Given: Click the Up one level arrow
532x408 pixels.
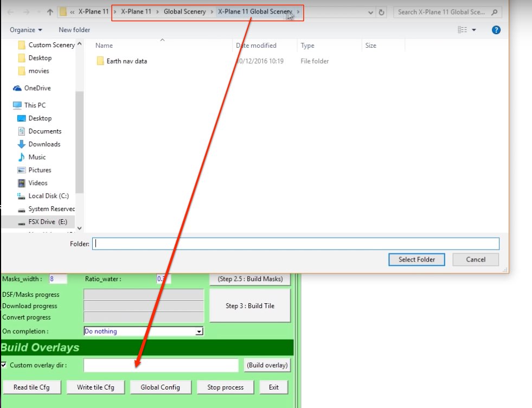Looking at the screenshot, I should (x=50, y=12).
